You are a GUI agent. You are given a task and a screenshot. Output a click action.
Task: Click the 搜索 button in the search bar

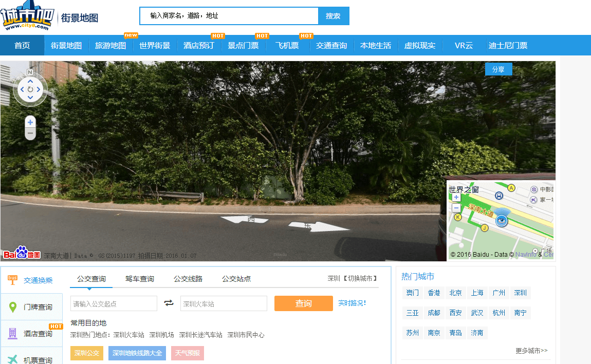click(x=334, y=16)
